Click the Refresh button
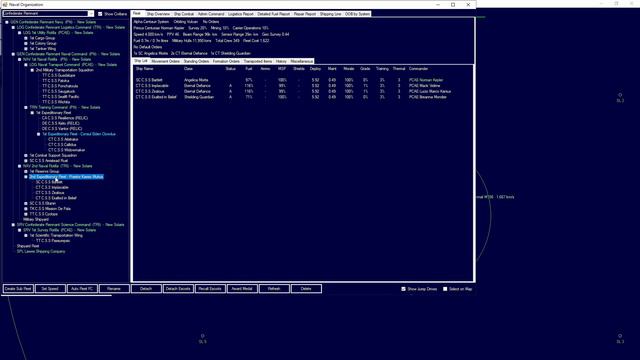Viewport: 640px width, 360px height. click(274, 289)
